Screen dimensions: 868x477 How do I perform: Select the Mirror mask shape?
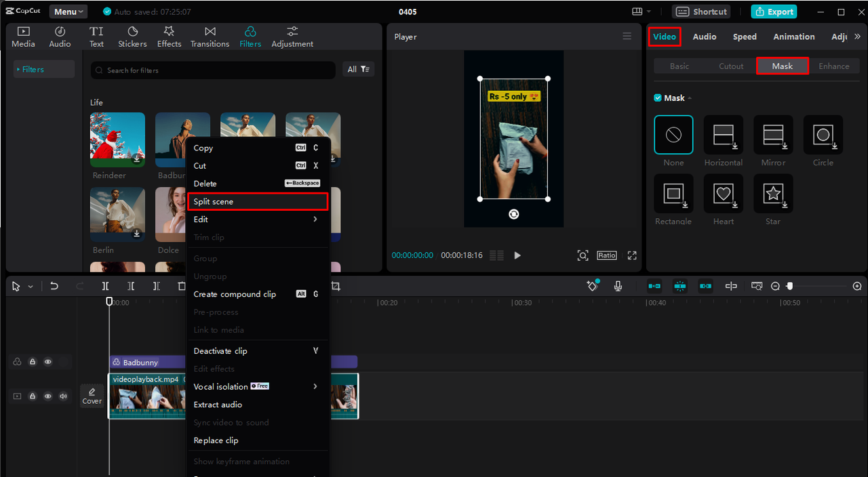point(773,135)
